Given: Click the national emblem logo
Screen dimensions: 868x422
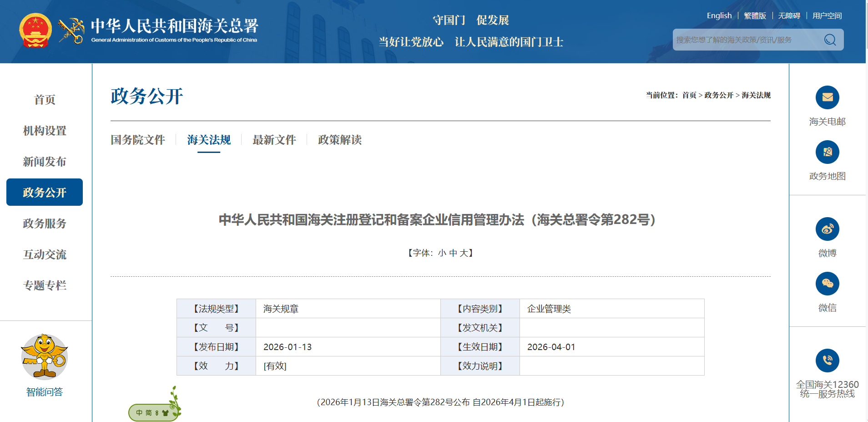Looking at the screenshot, I should pos(35,31).
